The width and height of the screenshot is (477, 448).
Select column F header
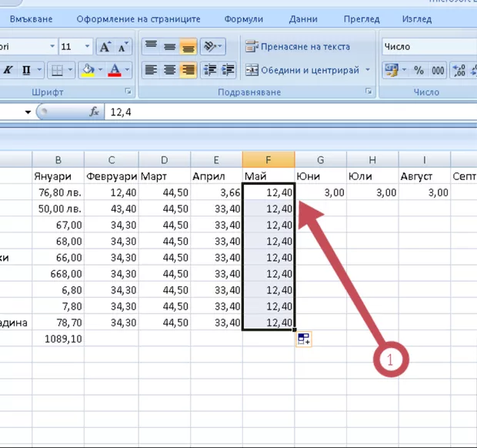pyautogui.click(x=269, y=160)
